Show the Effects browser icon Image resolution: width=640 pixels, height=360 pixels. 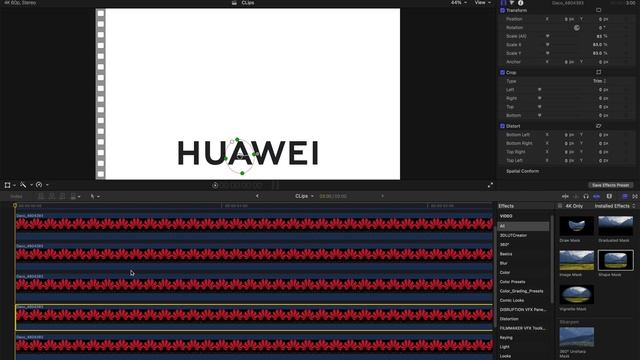[x=625, y=196]
